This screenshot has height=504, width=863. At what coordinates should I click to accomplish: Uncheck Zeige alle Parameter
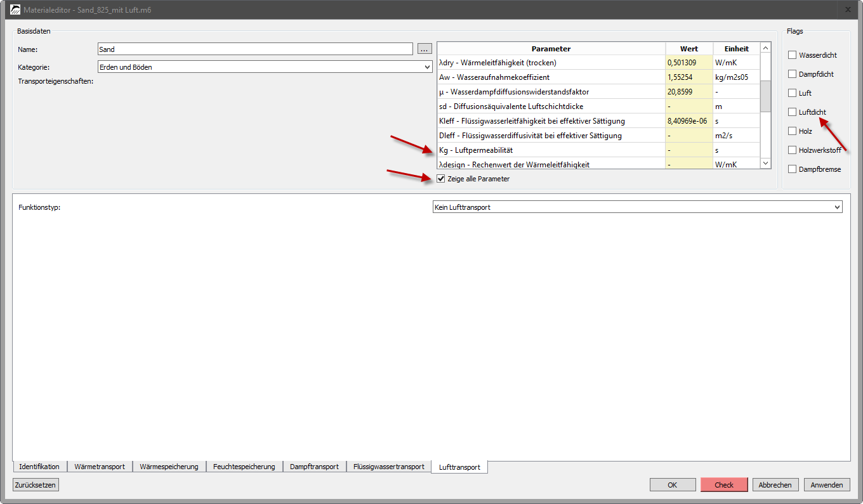(x=441, y=179)
